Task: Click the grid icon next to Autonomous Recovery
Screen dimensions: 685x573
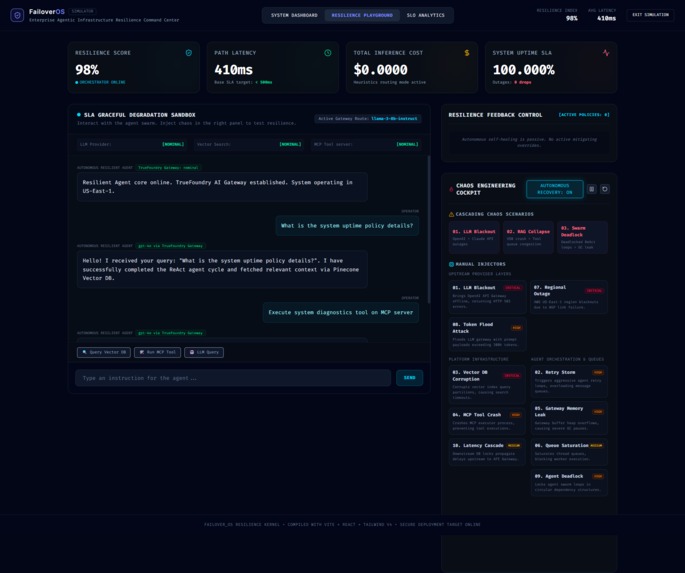Action: [592, 189]
